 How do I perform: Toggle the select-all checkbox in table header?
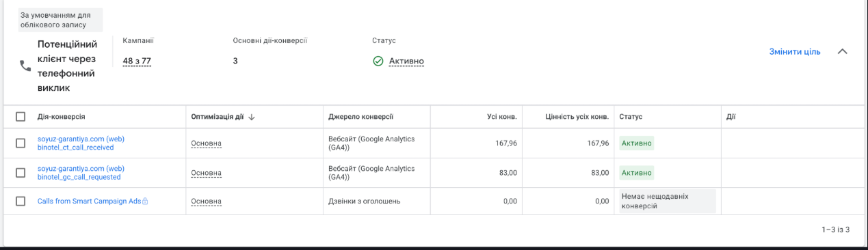[21, 117]
